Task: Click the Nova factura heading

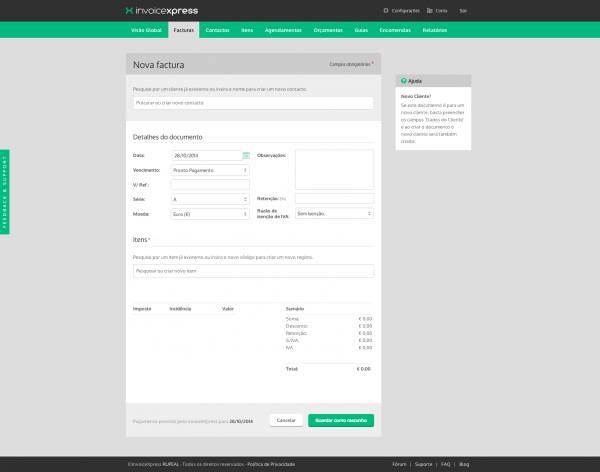Action: point(158,65)
